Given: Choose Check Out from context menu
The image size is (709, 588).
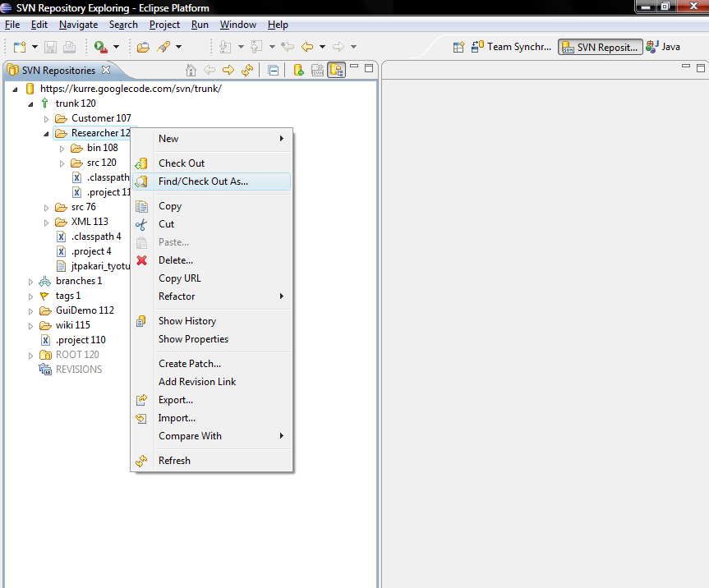Looking at the screenshot, I should click(212, 163).
